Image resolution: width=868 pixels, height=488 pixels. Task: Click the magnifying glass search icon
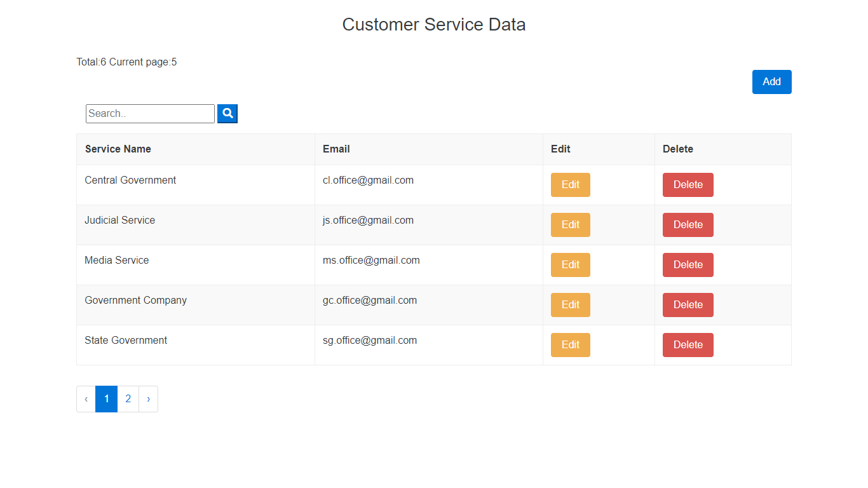(x=227, y=114)
